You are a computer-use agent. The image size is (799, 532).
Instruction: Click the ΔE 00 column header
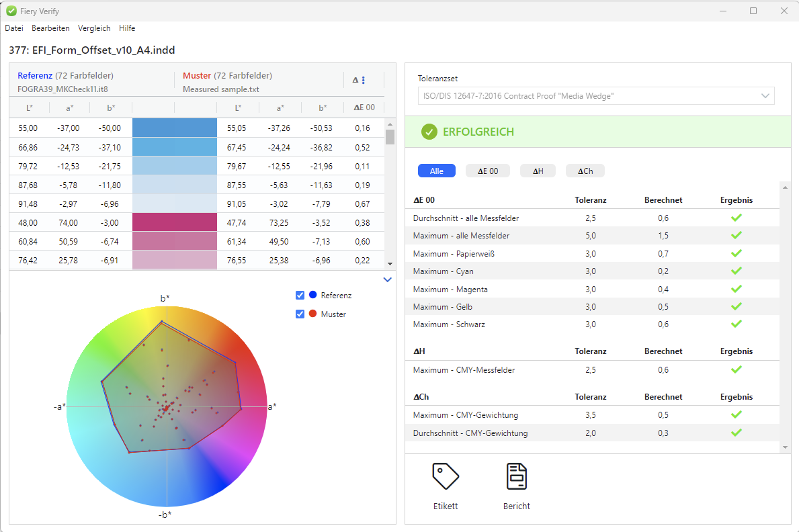(x=364, y=107)
